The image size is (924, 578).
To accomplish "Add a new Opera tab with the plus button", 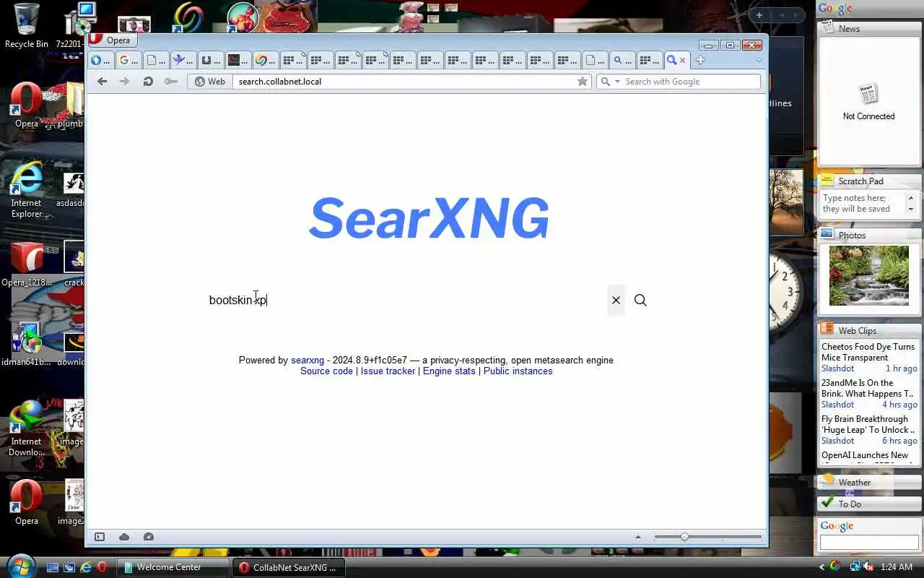I will (700, 60).
